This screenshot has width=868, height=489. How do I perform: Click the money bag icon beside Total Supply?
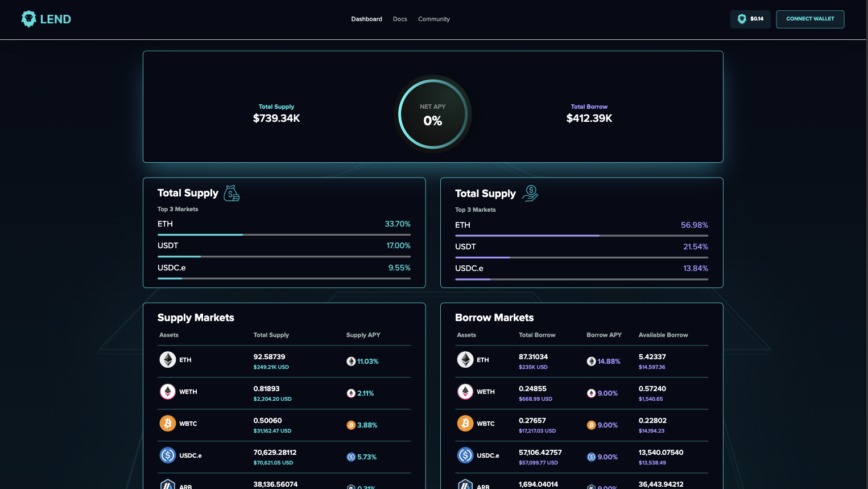click(232, 194)
